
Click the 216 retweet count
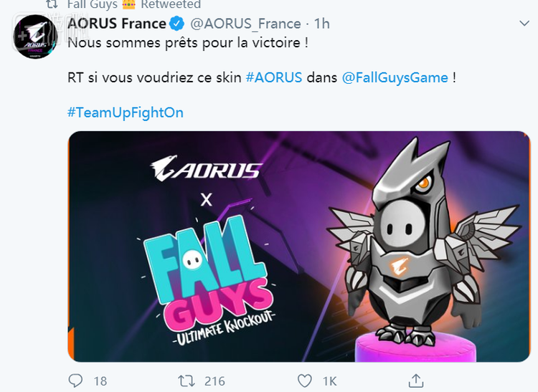(214, 381)
